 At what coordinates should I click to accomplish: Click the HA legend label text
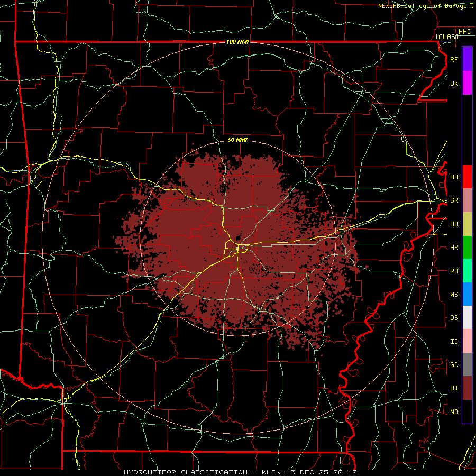coord(454,177)
